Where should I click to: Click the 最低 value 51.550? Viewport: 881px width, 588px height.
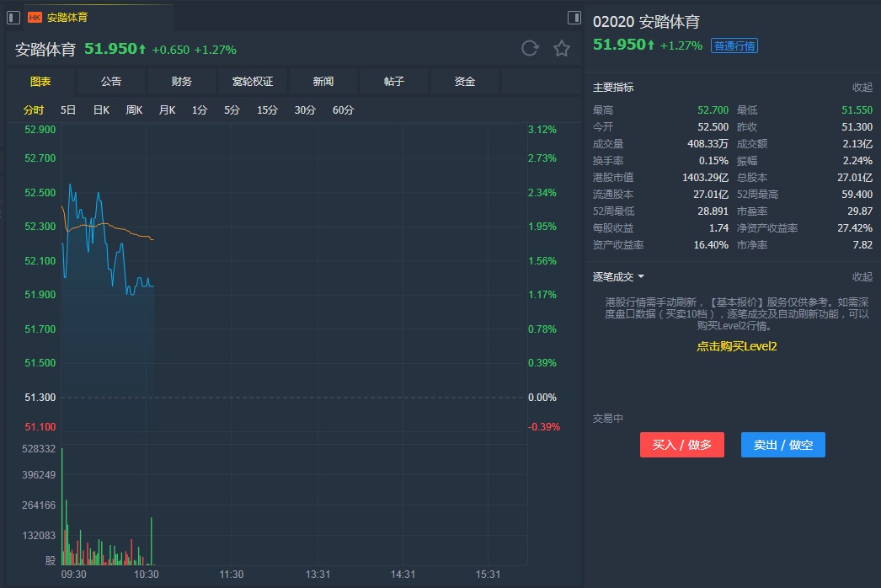coord(857,110)
